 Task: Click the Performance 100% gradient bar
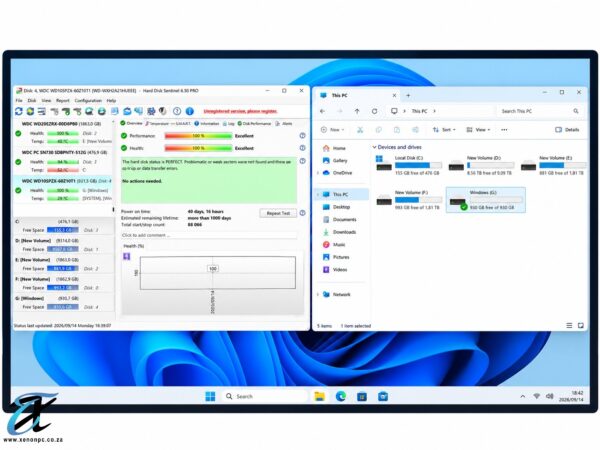pos(198,136)
